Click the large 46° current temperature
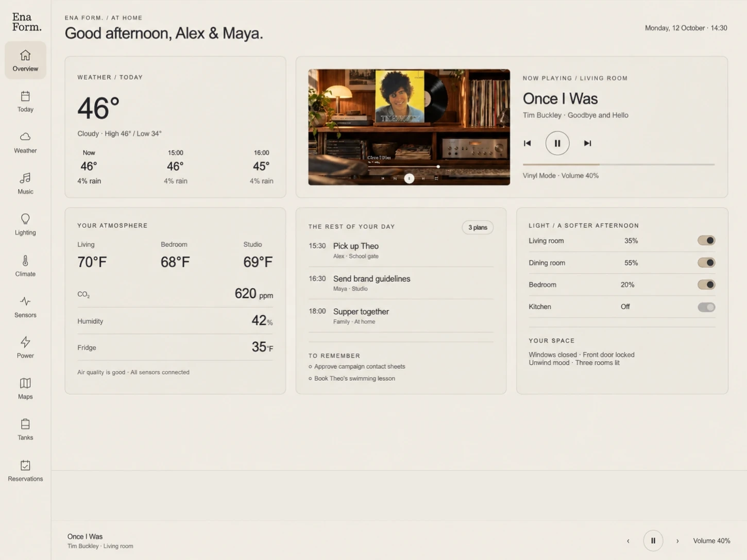 [x=98, y=108]
